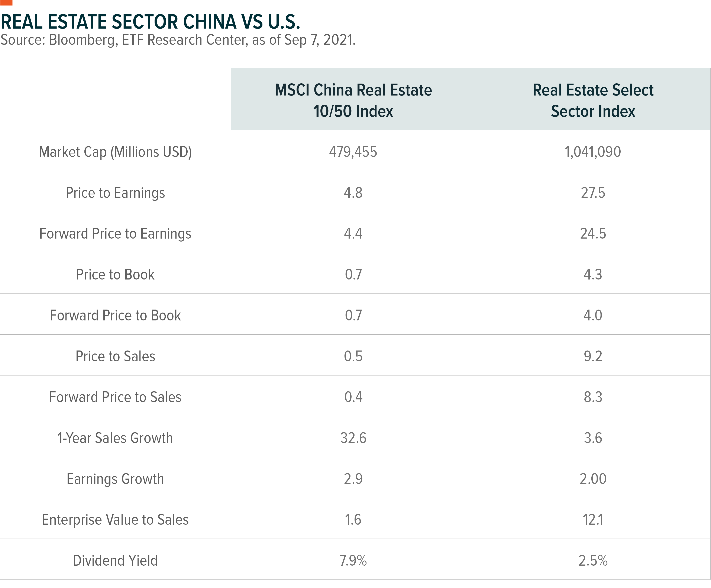Select the Forward Price to Earnings label
Screen dimensions: 711x588
tap(115, 234)
